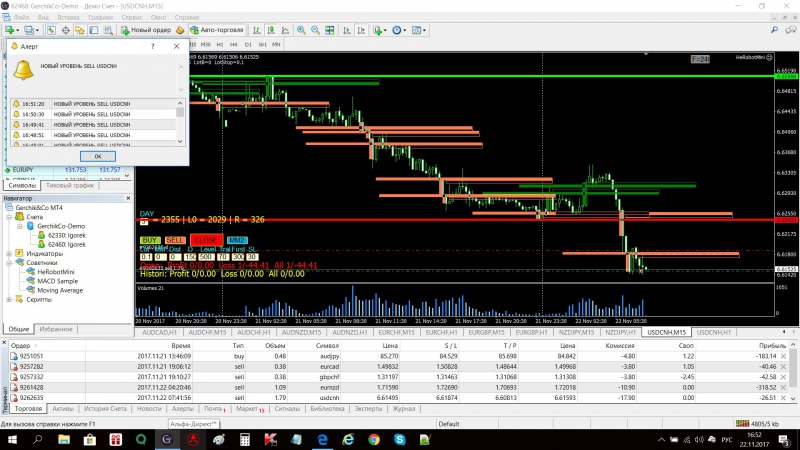Click the Zoom Out chart icon
The width and height of the screenshot is (800, 450).
tap(315, 31)
